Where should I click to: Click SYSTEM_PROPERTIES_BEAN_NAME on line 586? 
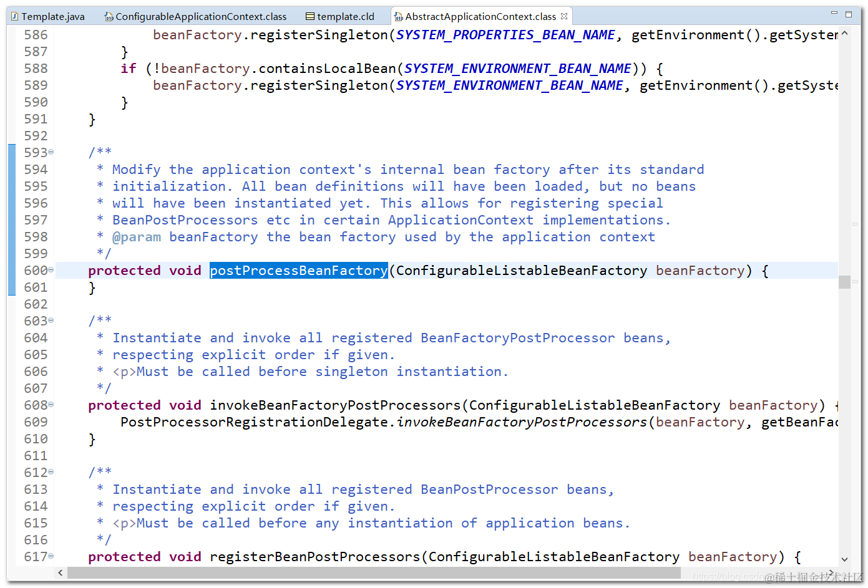coord(505,35)
